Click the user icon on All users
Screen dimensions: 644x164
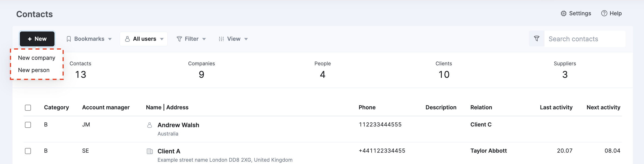(127, 39)
